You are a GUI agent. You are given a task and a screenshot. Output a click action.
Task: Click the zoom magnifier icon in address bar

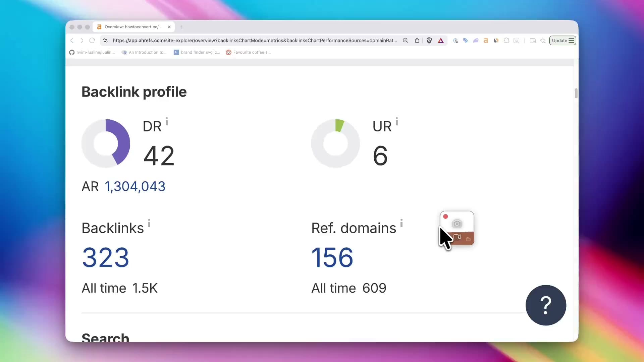(x=405, y=41)
